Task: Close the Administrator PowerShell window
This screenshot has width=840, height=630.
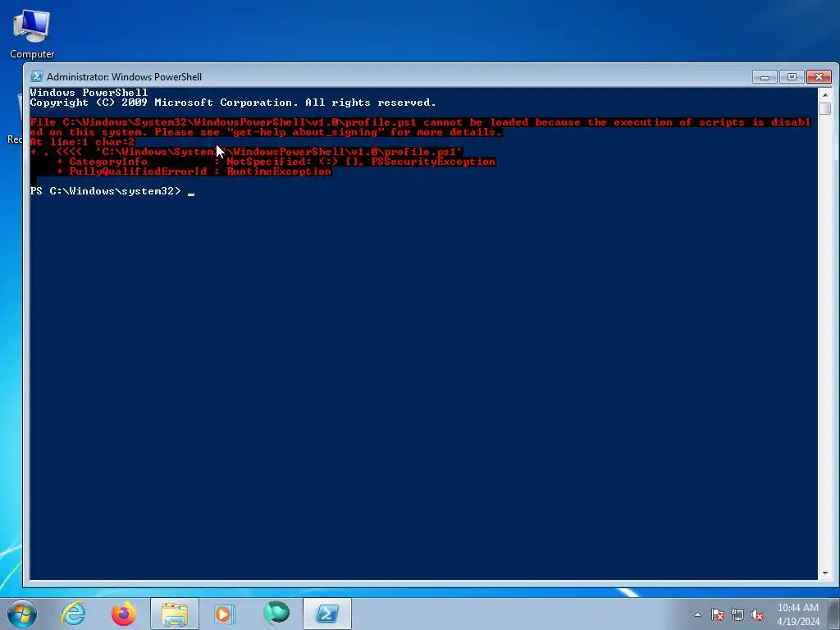Action: (x=819, y=77)
